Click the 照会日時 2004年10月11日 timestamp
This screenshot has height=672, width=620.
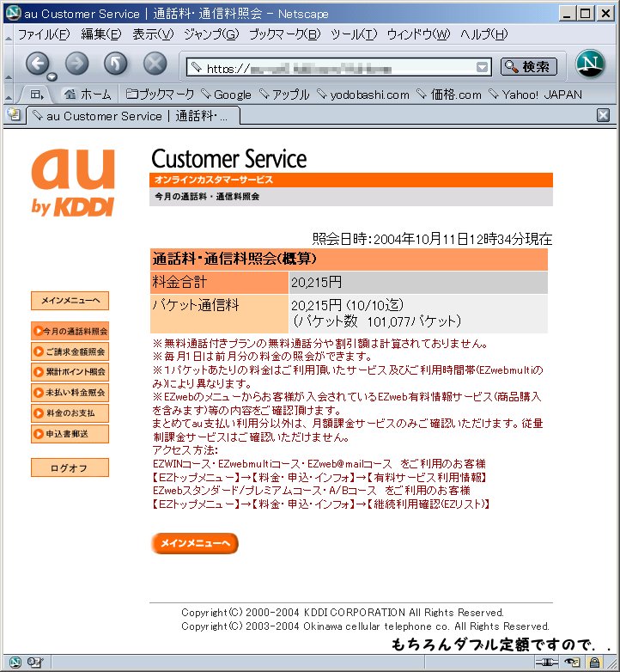[x=432, y=239]
